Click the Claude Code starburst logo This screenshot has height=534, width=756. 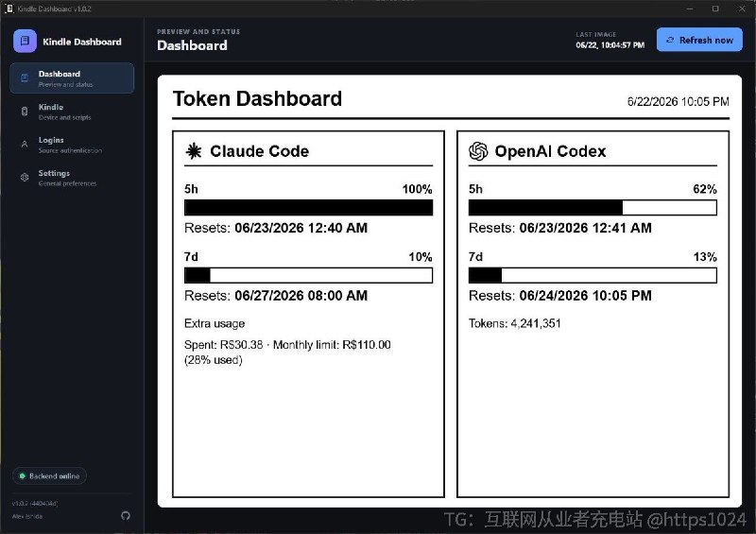pyautogui.click(x=194, y=151)
